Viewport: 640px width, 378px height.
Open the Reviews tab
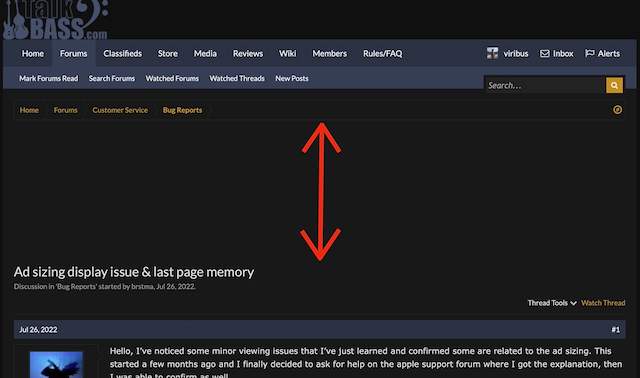(x=248, y=53)
